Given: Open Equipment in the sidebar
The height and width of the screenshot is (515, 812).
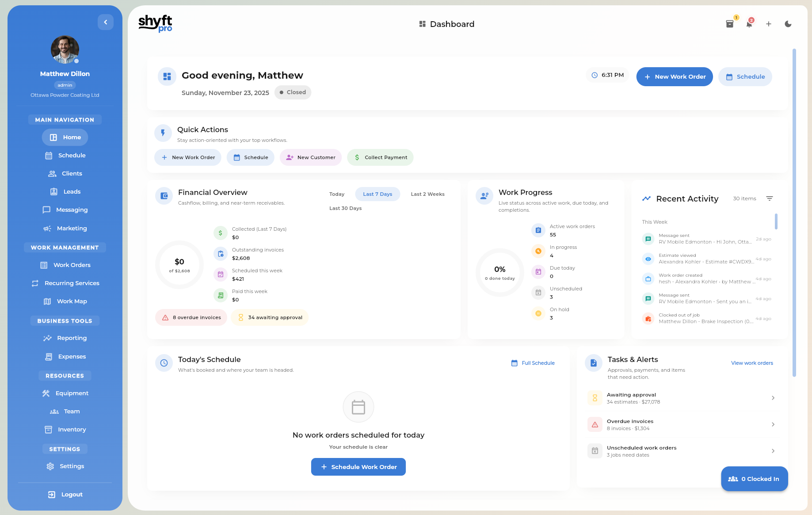Looking at the screenshot, I should (65, 393).
